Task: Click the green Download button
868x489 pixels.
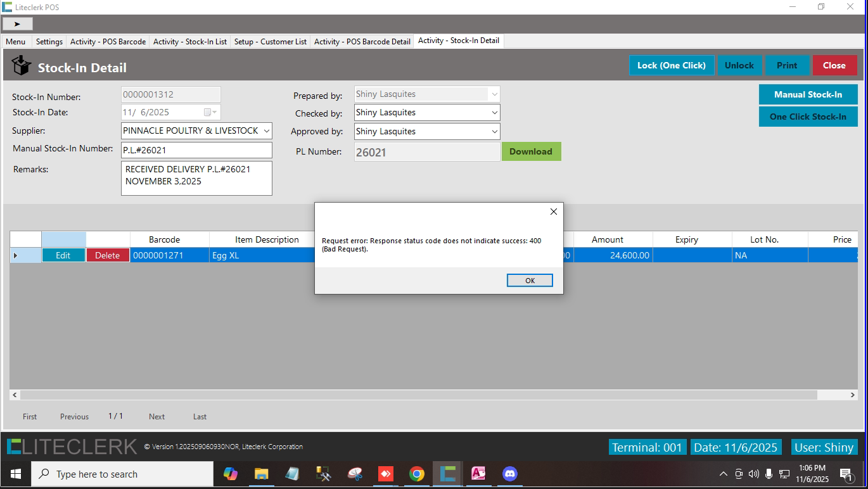Action: coord(531,151)
